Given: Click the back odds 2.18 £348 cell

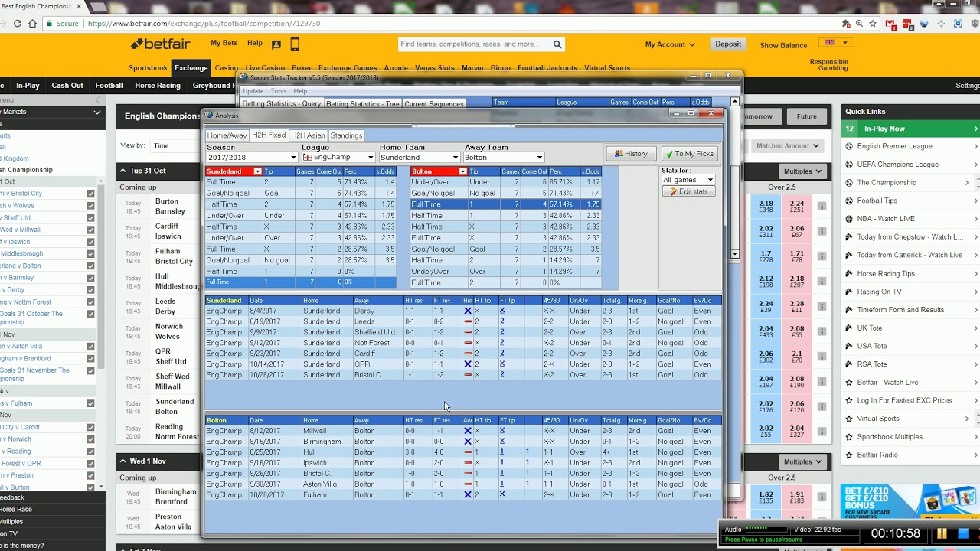Looking at the screenshot, I should click(766, 207).
